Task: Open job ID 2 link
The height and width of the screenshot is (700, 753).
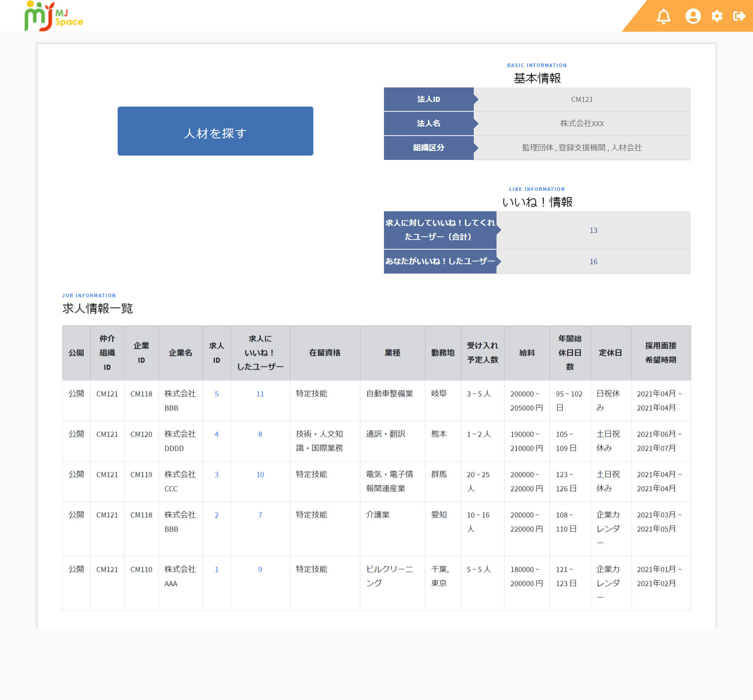Action: 216,515
